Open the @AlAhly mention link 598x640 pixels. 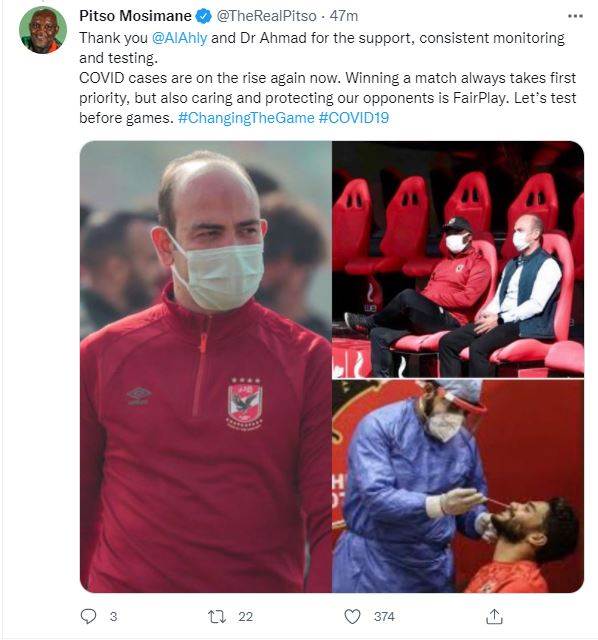pyautogui.click(x=179, y=38)
